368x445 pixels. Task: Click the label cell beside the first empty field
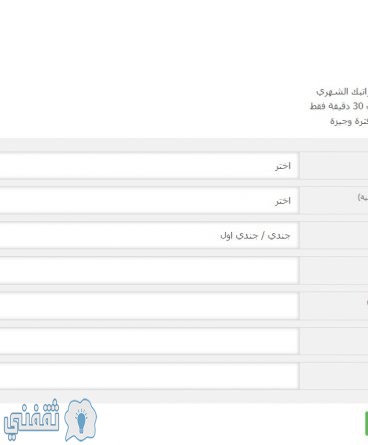(334, 271)
